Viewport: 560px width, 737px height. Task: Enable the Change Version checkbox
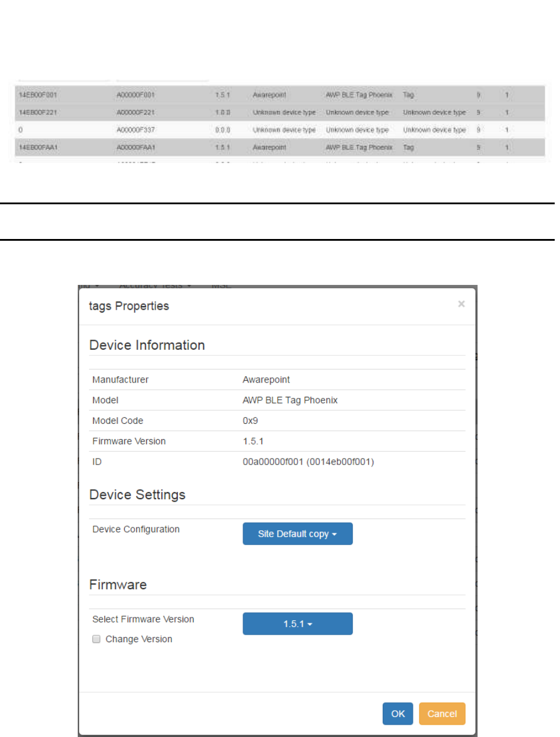(97, 639)
